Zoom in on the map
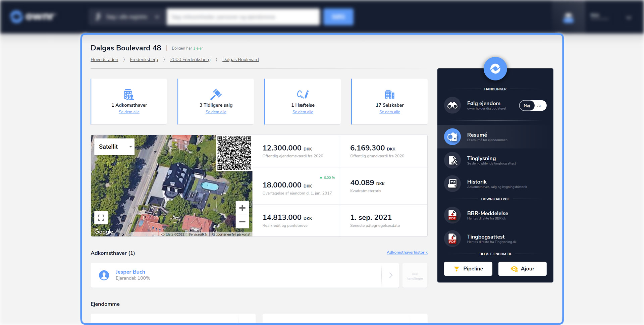The height and width of the screenshot is (325, 644). [x=242, y=208]
